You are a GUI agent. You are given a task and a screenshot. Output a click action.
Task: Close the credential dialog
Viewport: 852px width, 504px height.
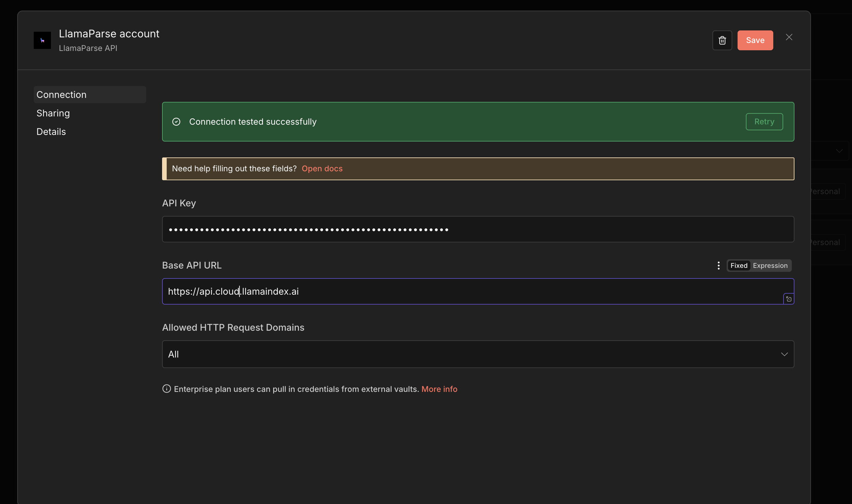[789, 37]
